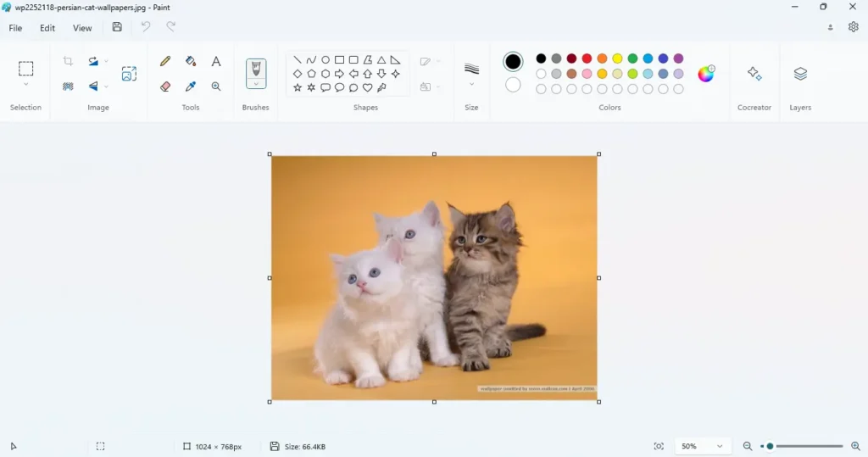The width and height of the screenshot is (868, 457).
Task: Open the 50% zoom level dropdown
Action: [703, 446]
